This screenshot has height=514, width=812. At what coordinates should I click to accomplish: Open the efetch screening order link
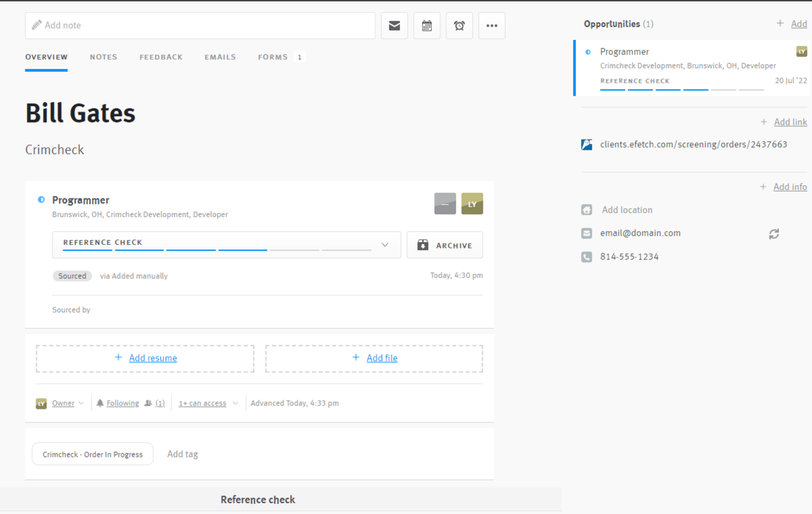click(x=693, y=144)
